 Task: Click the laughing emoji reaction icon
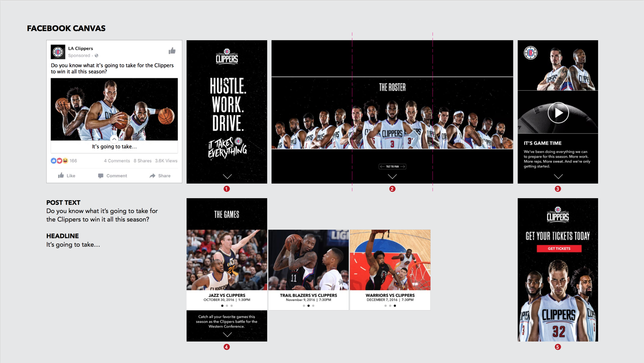[65, 160]
